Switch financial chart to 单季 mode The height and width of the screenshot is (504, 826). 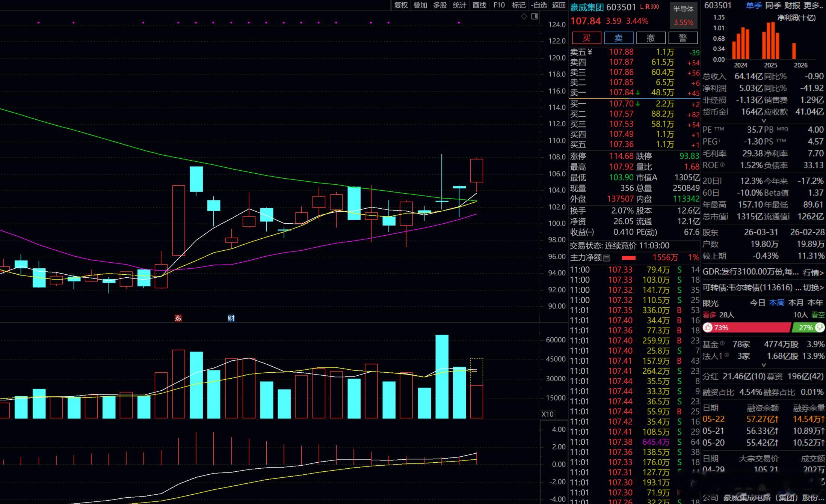pos(754,5)
